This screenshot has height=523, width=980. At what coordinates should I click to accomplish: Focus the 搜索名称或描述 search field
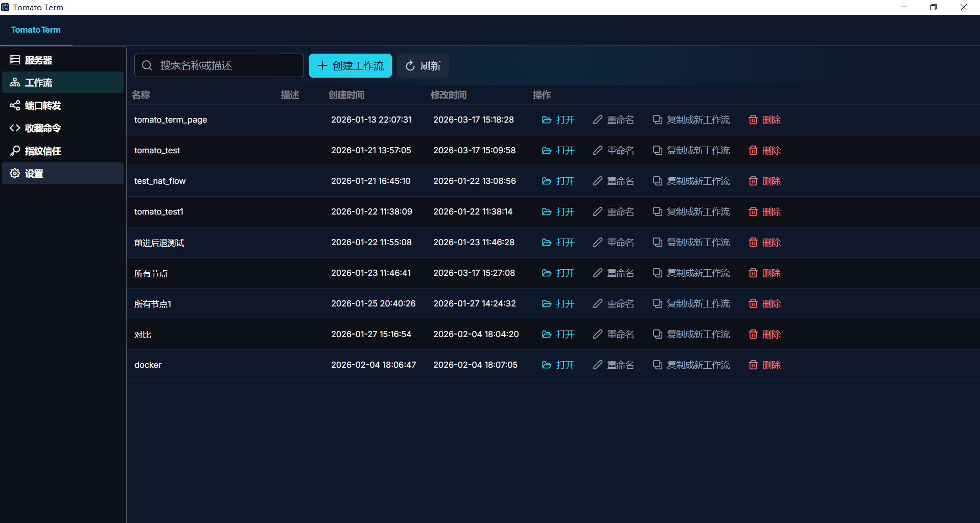tap(227, 66)
